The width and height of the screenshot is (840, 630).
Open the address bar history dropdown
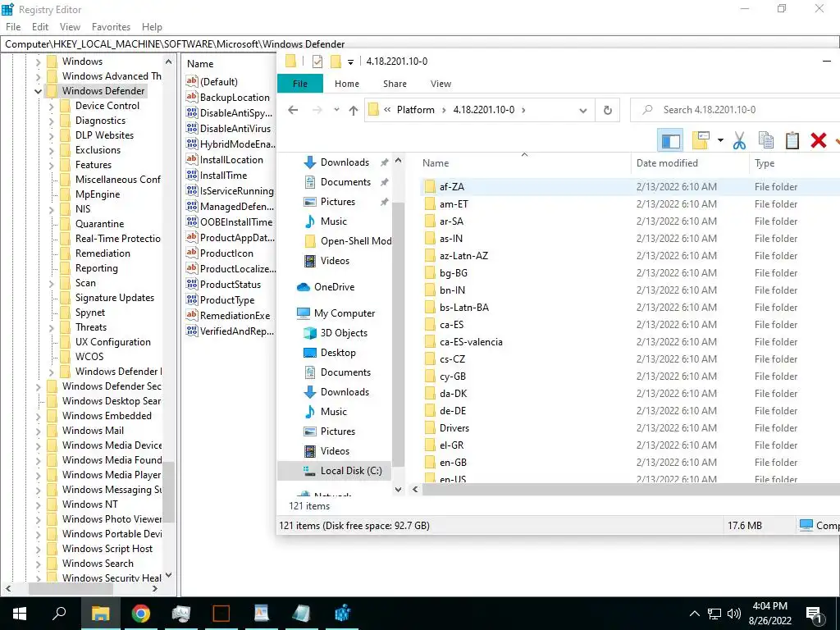pyautogui.click(x=583, y=111)
